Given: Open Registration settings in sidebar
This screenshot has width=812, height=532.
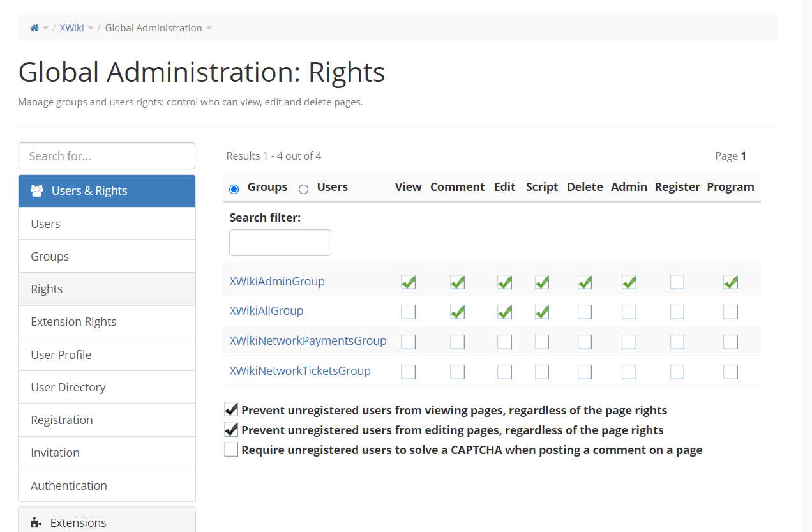Looking at the screenshot, I should click(107, 420).
